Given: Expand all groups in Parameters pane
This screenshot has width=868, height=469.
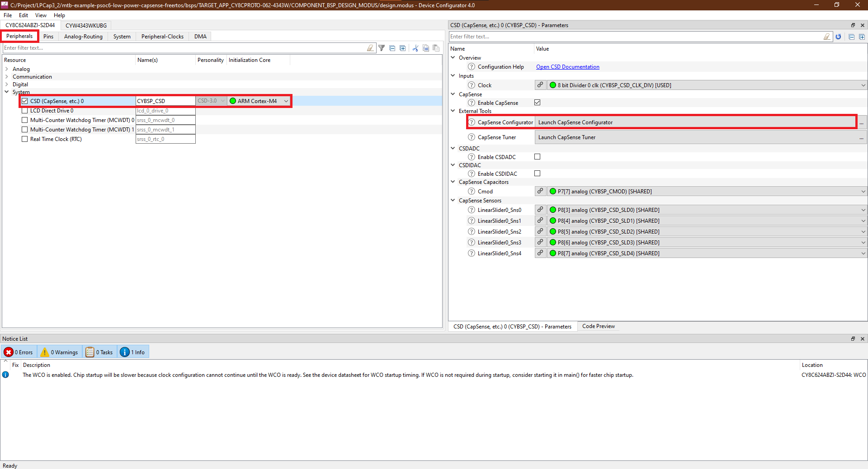Looking at the screenshot, I should 862,37.
